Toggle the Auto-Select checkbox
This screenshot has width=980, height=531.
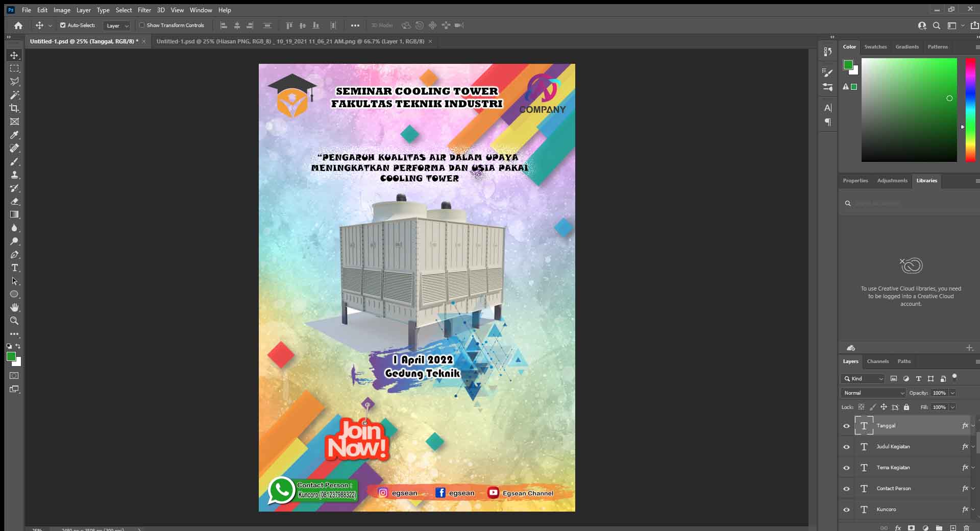[63, 25]
